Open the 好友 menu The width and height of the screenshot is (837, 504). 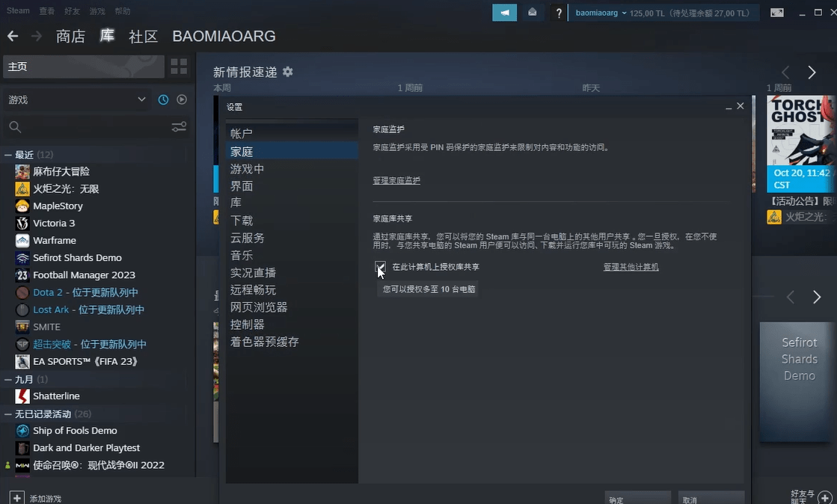point(72,10)
